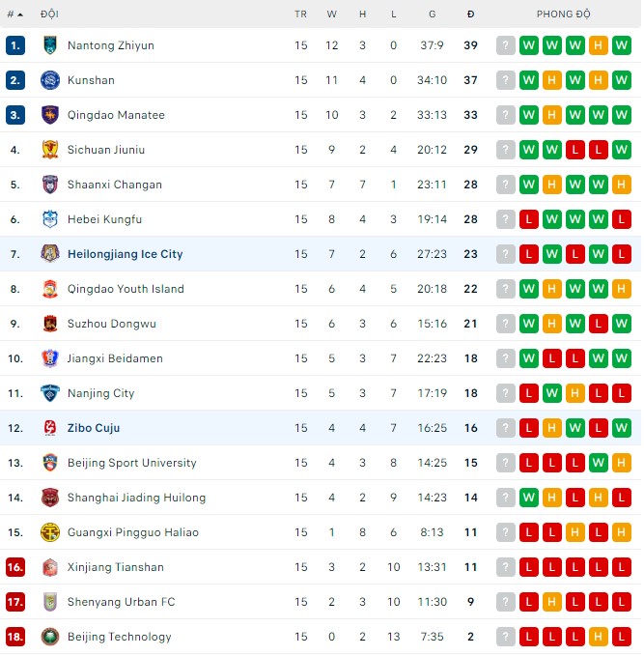Click the Sichuan Jiuniu club crest
Viewport: 644px width, 656px height.
click(x=50, y=150)
